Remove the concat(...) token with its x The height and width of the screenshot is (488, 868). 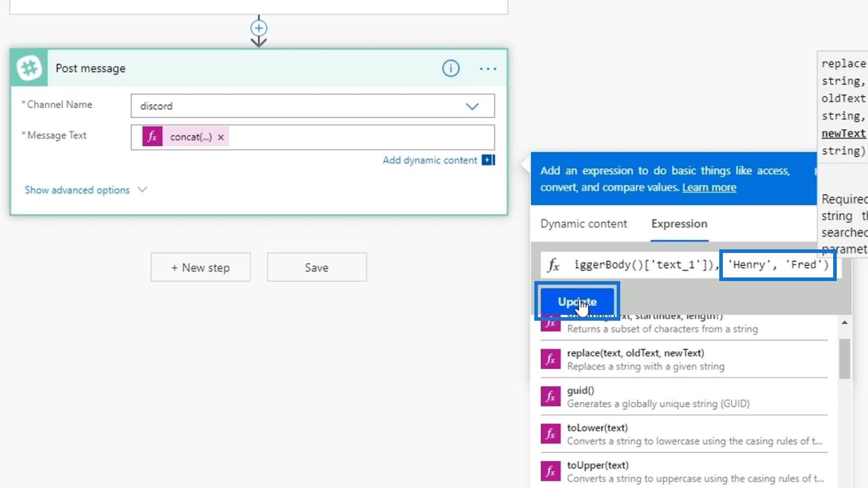pyautogui.click(x=221, y=137)
